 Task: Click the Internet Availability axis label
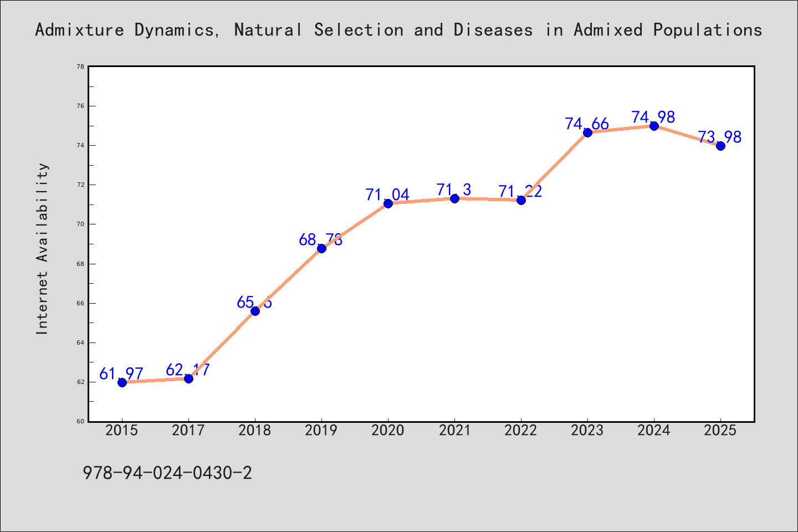click(x=43, y=248)
